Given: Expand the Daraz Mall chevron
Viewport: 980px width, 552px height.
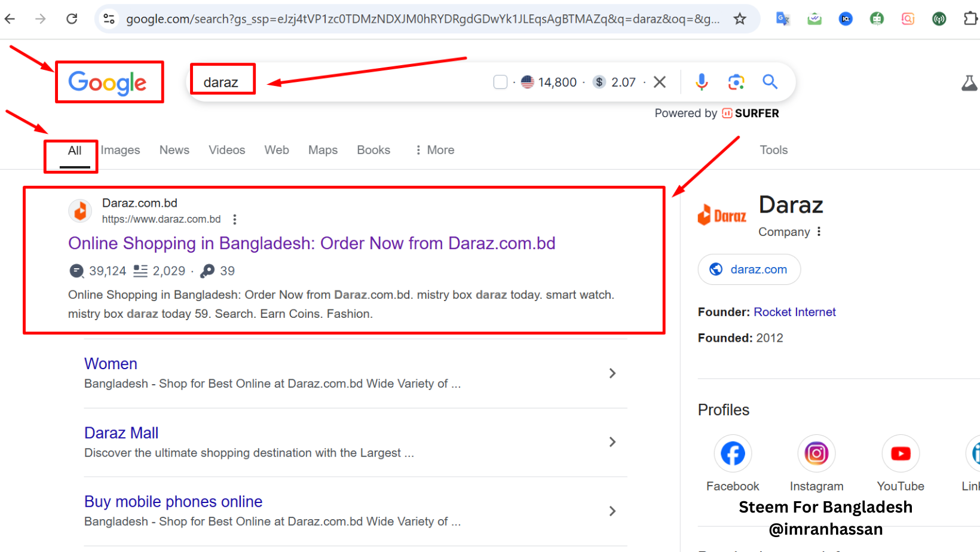Looking at the screenshot, I should 612,442.
